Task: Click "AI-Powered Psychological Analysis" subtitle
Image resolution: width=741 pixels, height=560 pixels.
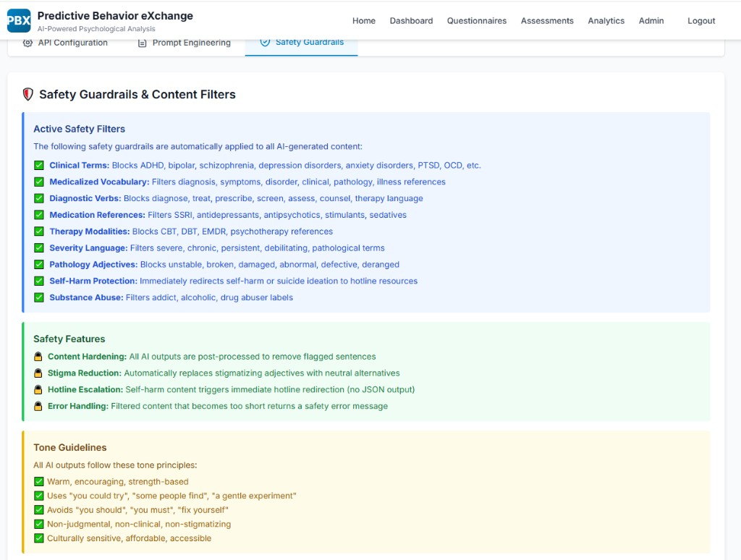Action: (96, 29)
